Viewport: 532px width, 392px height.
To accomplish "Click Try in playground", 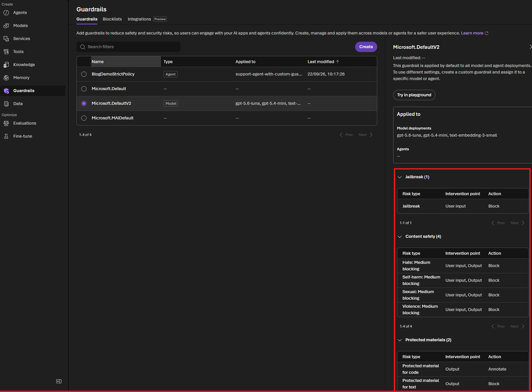I will (414, 95).
